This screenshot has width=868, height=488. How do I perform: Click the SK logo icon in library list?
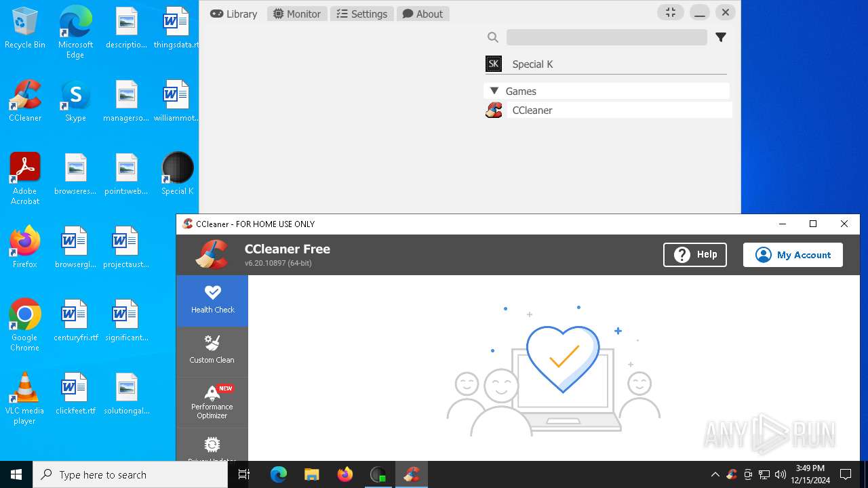[x=494, y=64]
